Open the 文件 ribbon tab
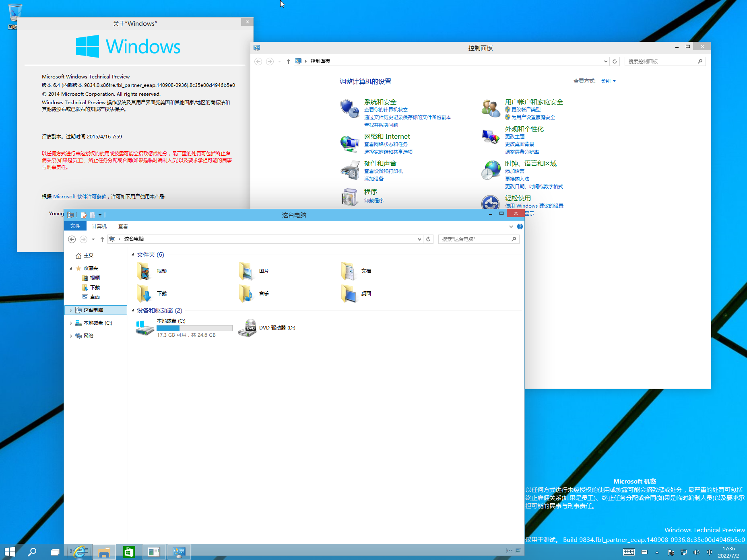This screenshot has width=747, height=560. [x=75, y=226]
